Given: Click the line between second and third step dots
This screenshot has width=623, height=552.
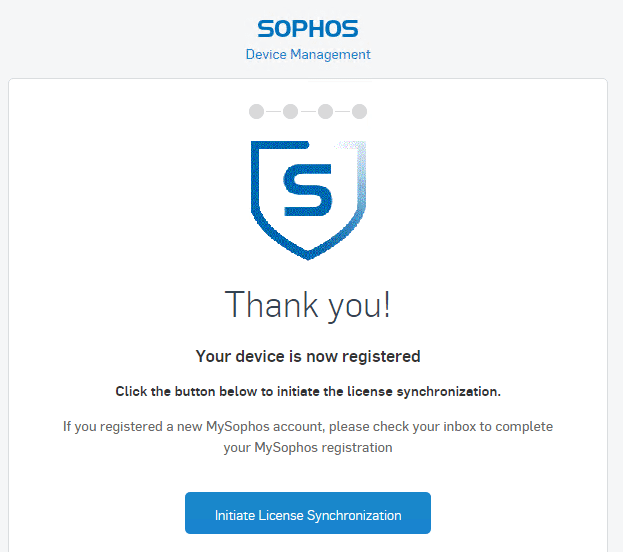Looking at the screenshot, I should coord(308,111).
